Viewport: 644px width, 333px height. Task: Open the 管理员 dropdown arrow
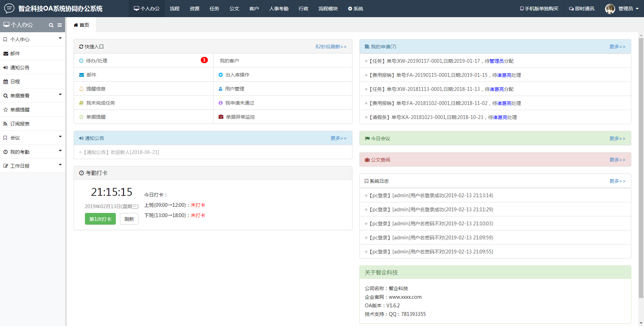pos(637,9)
